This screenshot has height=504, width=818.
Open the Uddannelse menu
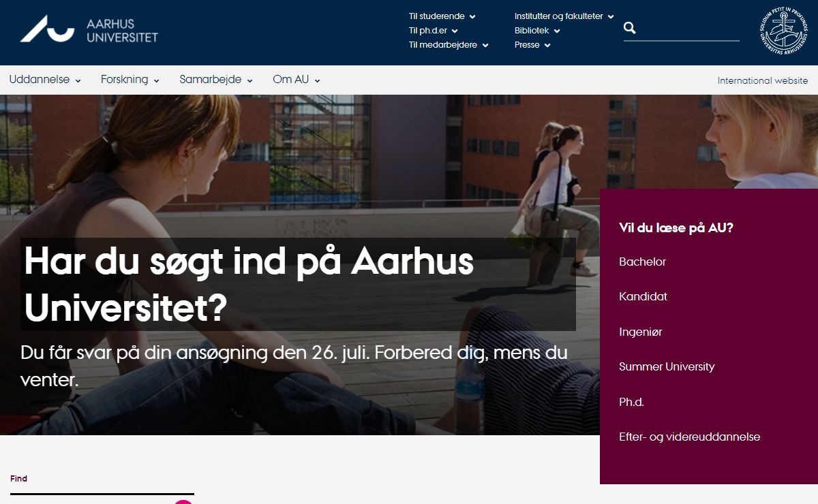[x=45, y=80]
